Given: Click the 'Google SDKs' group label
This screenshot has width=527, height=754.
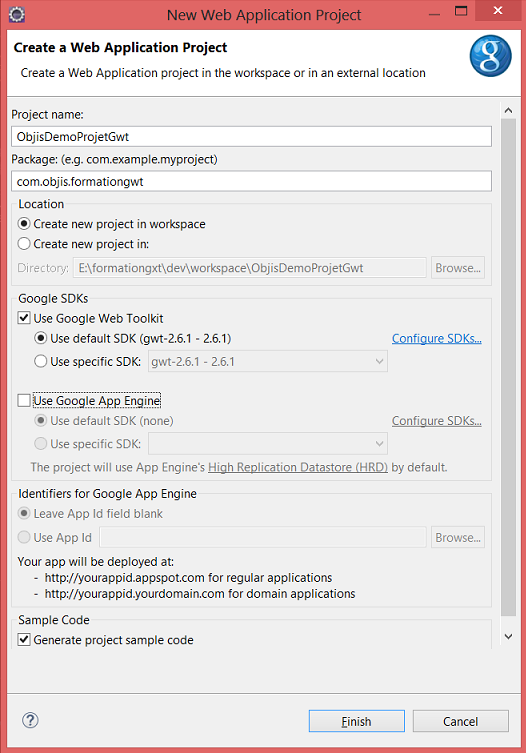Looking at the screenshot, I should (53, 299).
